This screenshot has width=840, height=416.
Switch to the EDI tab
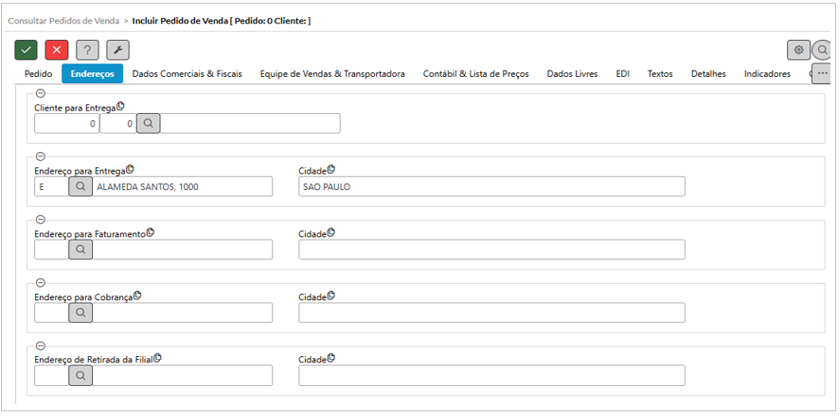[622, 74]
